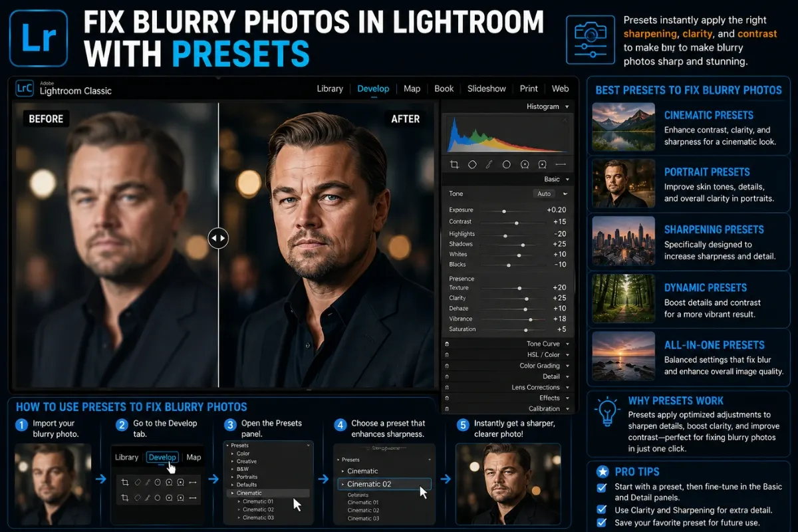Click the blurry photo thumbnail in step 1
Viewport: 798px width, 532px height.
pyautogui.click(x=53, y=484)
